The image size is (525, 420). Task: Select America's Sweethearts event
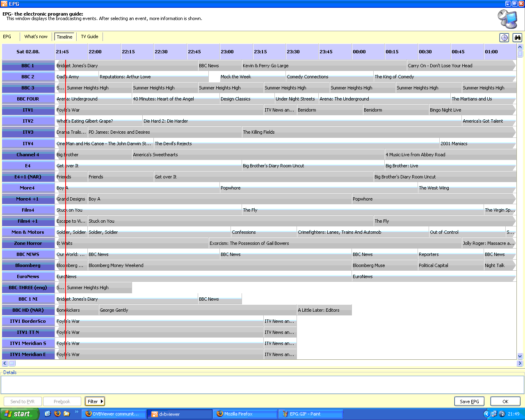[258, 155]
